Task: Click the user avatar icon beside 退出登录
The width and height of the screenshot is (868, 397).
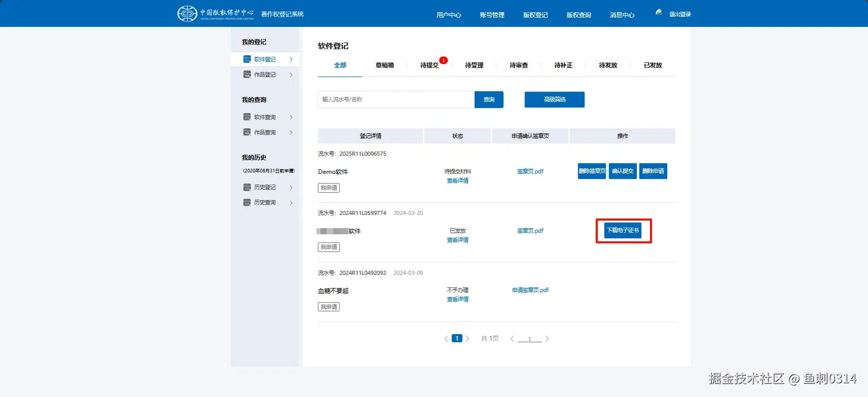Action: click(659, 13)
